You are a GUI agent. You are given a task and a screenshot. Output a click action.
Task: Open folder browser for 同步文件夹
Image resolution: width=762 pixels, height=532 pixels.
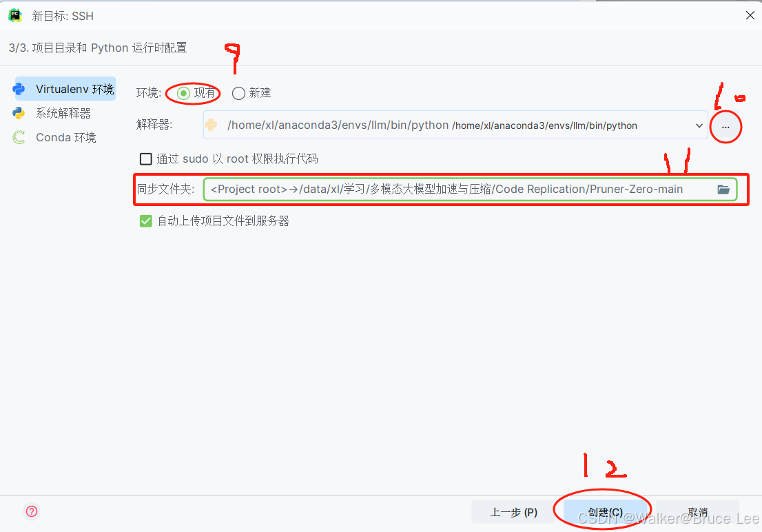pyautogui.click(x=723, y=190)
